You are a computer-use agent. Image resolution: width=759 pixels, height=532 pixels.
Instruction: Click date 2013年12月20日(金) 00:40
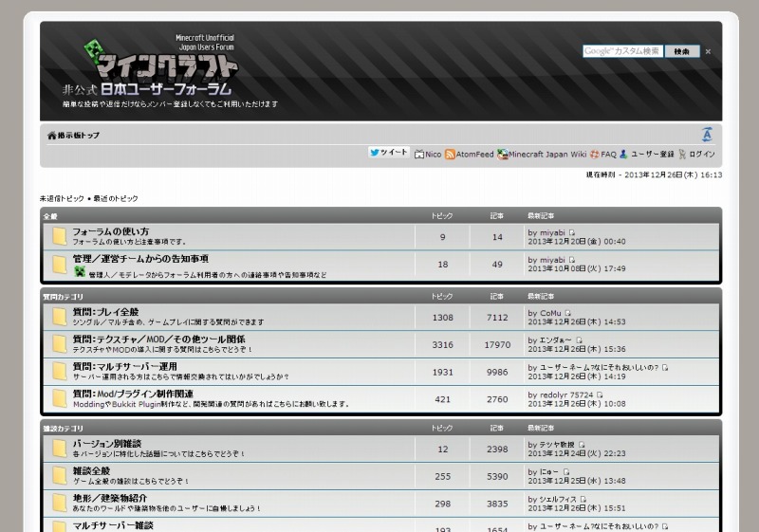[x=577, y=241]
